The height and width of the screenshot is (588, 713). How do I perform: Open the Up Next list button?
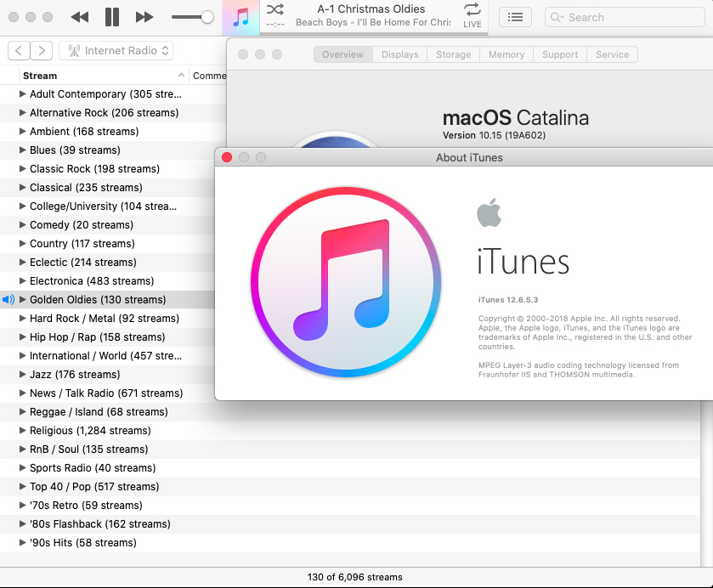[515, 17]
